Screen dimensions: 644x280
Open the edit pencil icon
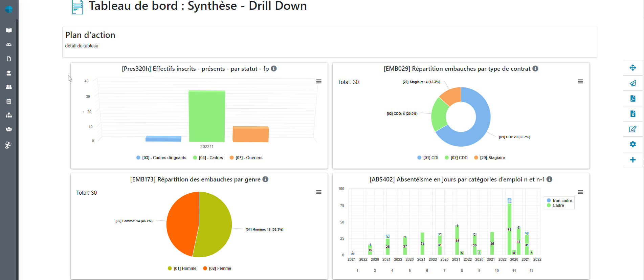tap(632, 129)
